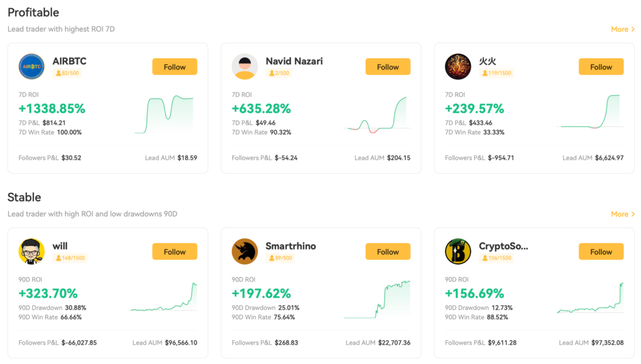Click AIRBTC follower count badge 82/500
The image size is (641, 364).
(66, 73)
